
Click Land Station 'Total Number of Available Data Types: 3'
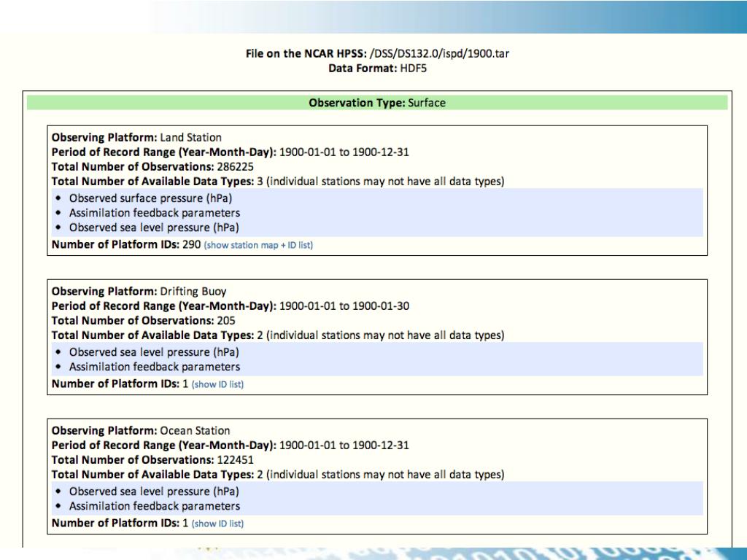click(158, 182)
